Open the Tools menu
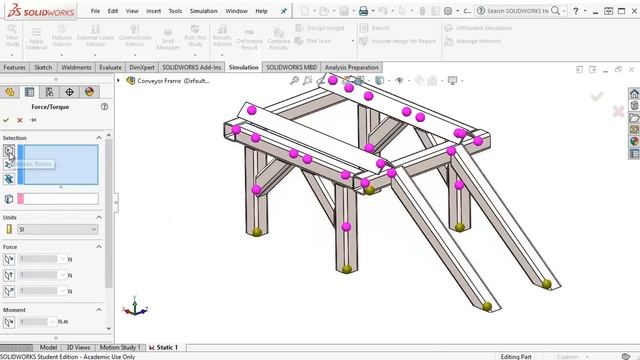This screenshot has width=640, height=360. [175, 11]
